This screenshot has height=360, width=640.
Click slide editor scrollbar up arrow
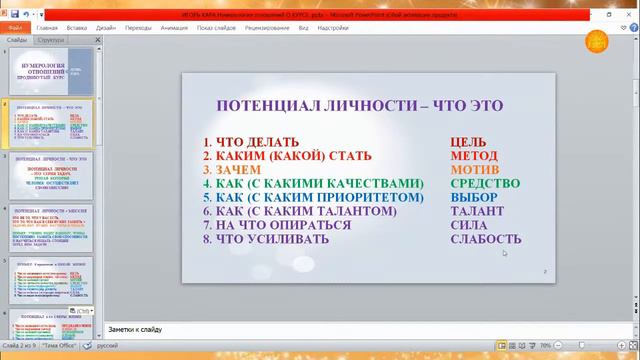[x=636, y=39]
